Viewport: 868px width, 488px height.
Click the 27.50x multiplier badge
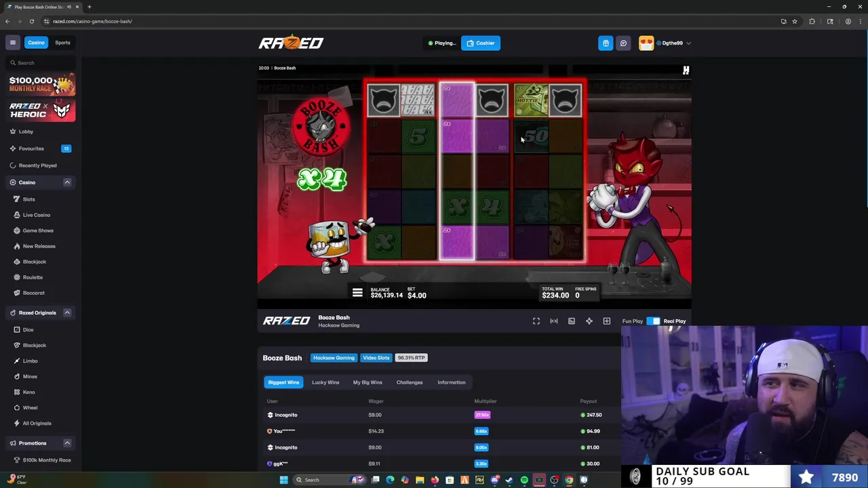coord(482,415)
